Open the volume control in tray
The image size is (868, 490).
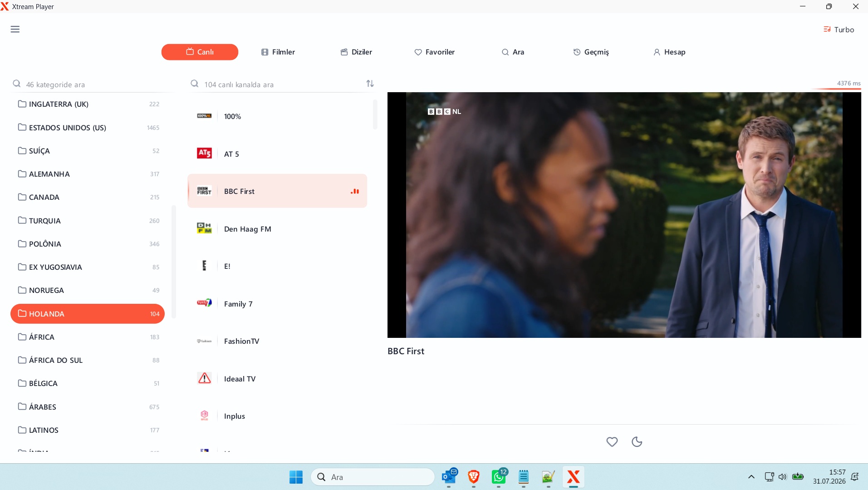(782, 477)
